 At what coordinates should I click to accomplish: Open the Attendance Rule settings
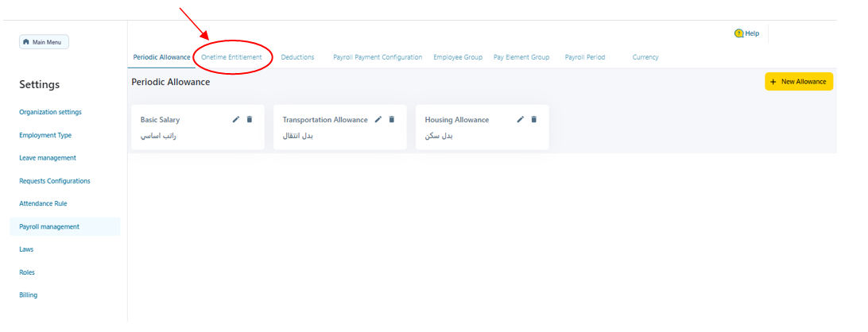coord(43,203)
